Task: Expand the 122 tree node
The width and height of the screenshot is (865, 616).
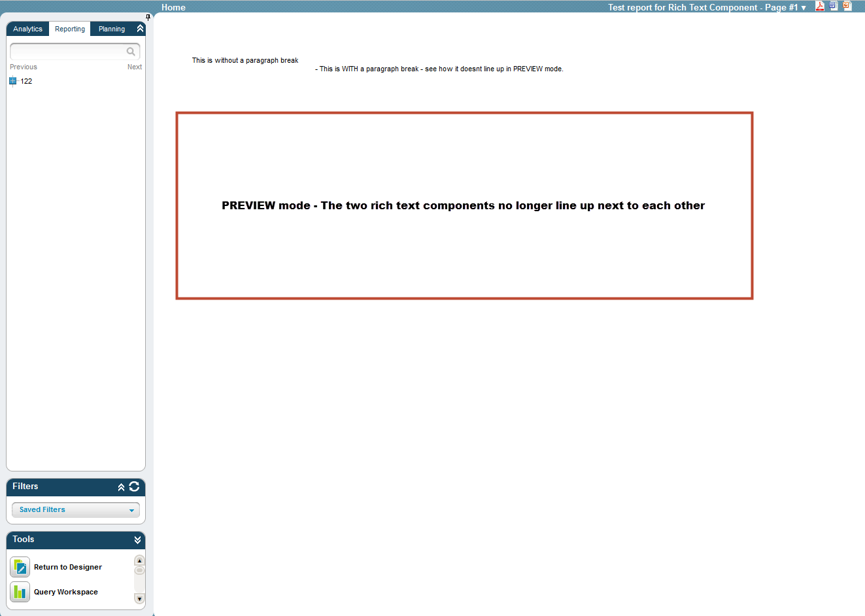Action: coord(12,81)
